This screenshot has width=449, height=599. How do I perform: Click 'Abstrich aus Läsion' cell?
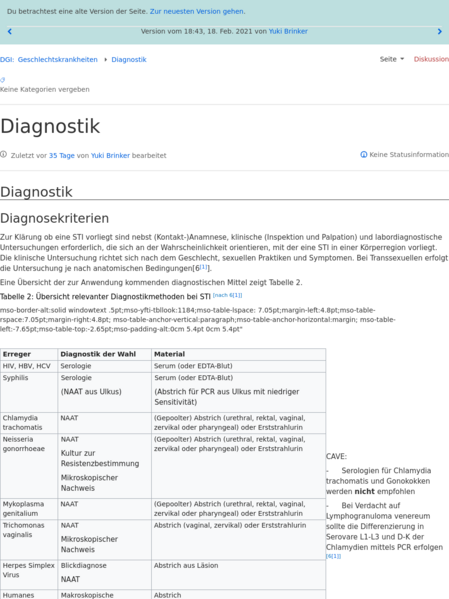coord(239,575)
